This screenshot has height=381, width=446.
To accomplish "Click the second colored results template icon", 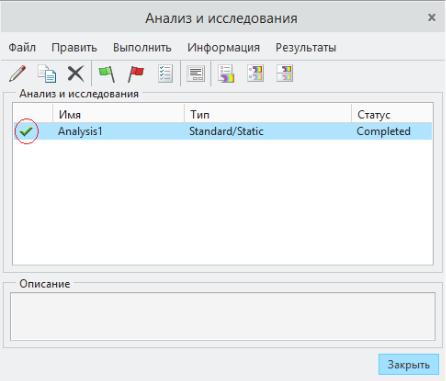I will tap(255, 73).
